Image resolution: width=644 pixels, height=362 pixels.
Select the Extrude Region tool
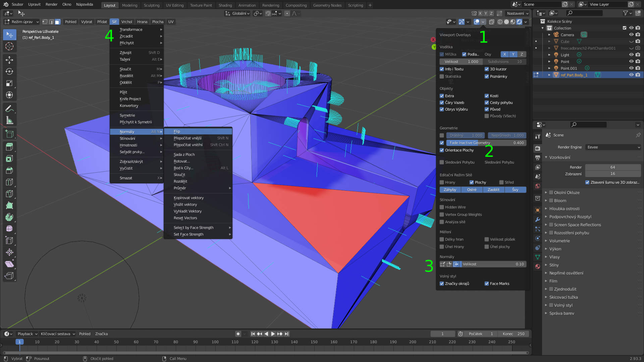coord(9,147)
